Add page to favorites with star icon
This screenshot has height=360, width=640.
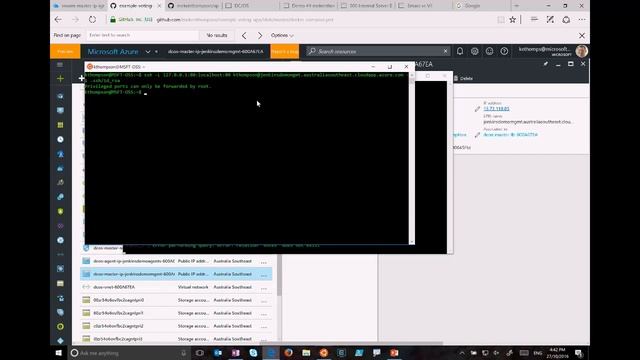[513, 20]
